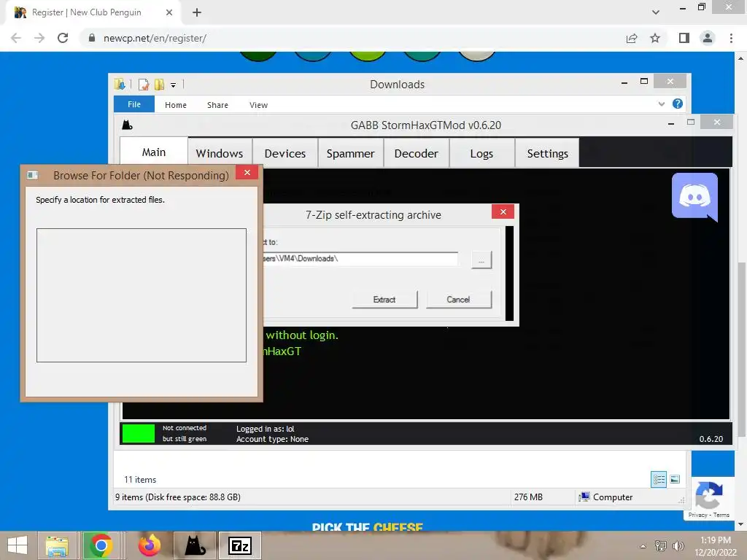Open volume speaker tray icon
The image size is (747, 560).
[678, 545]
